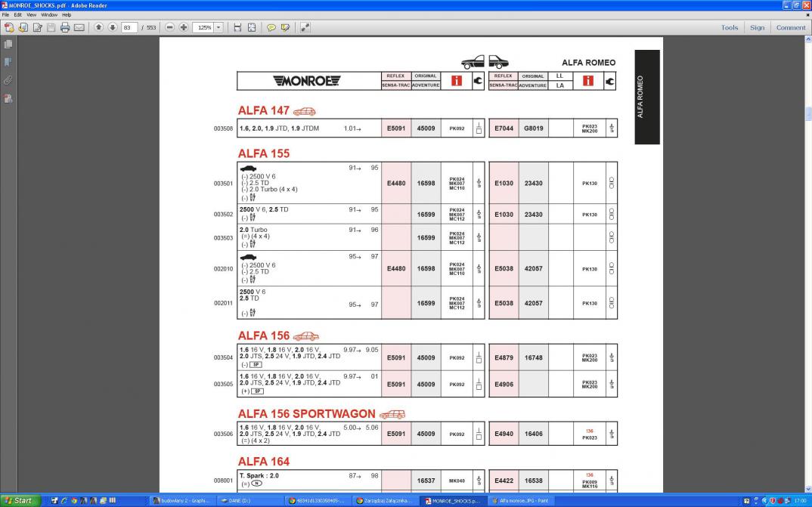Click Show Desktop quick launch icon
This screenshot has width=812, height=507.
tap(54, 501)
